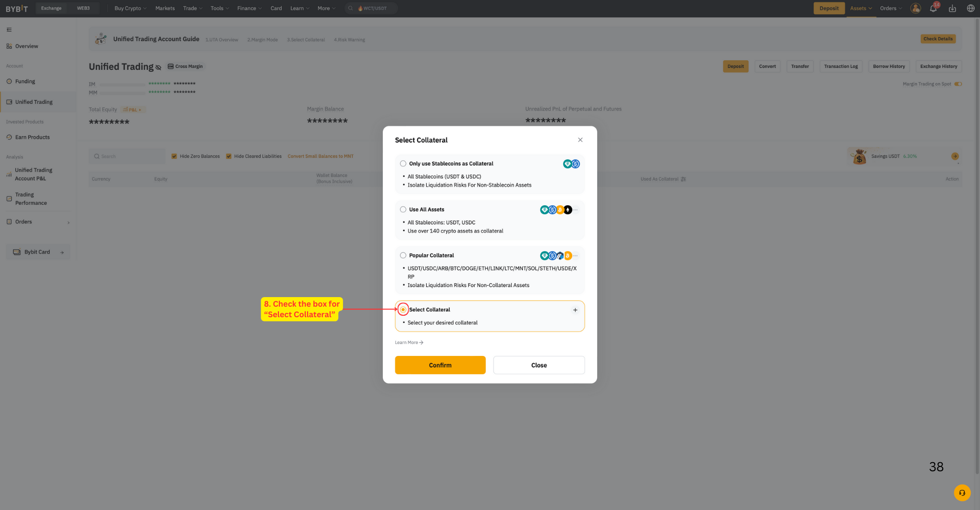Viewport: 980px width, 510px height.
Task: Click the Confirm button
Action: click(440, 365)
